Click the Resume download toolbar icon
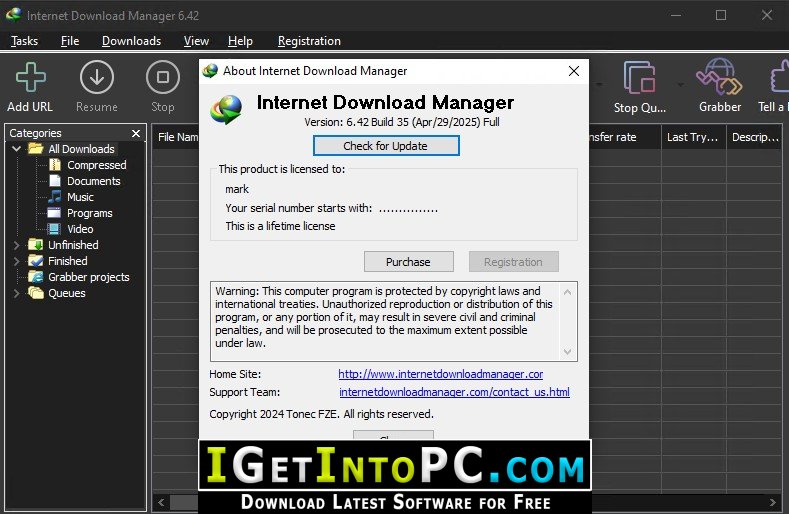 click(x=97, y=77)
